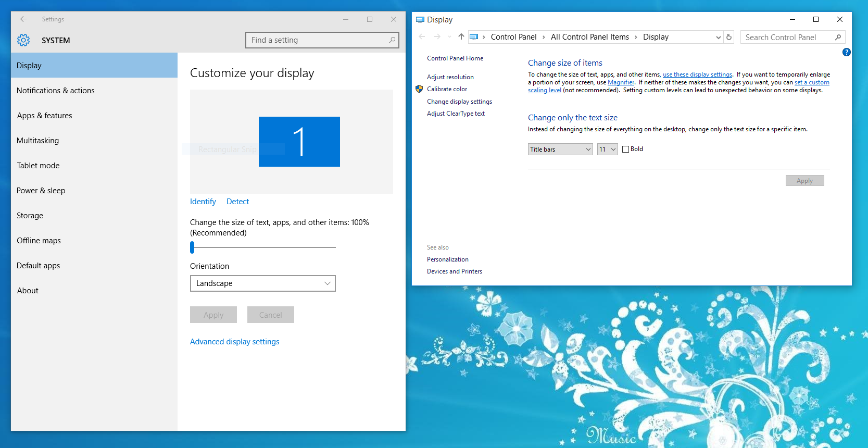Maximize the Settings window
Screen dimensions: 868x448
point(370,19)
